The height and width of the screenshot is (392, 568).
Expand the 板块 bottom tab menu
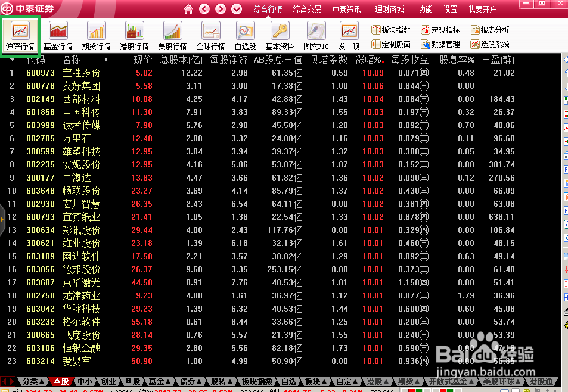click(316, 381)
